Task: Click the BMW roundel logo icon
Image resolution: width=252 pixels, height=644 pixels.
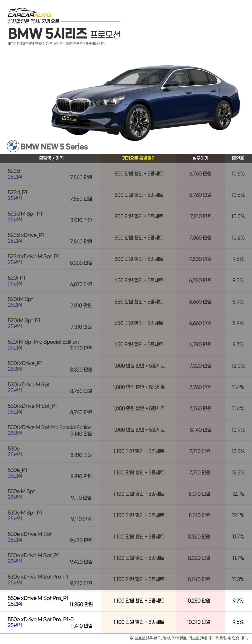Action: click(x=13, y=146)
